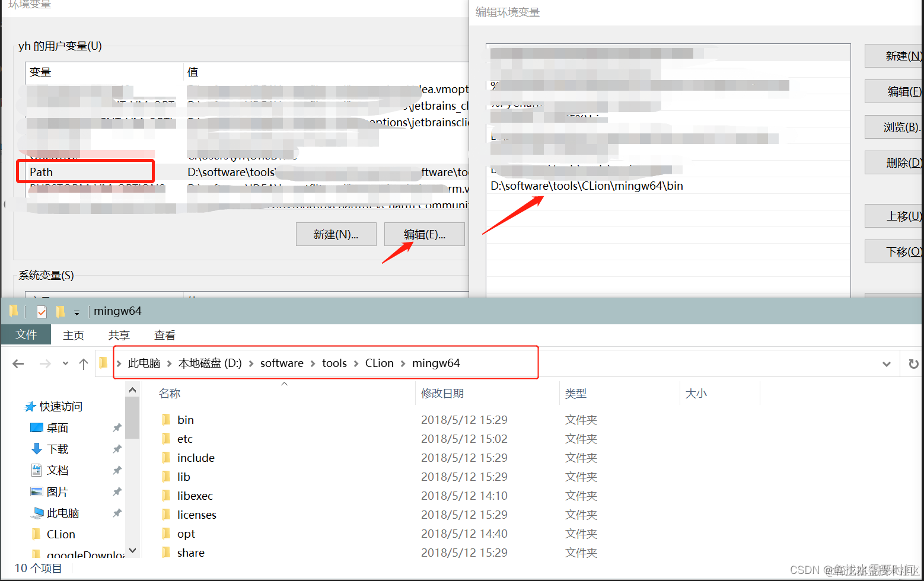Select CLion in the address breadcrumb
The image size is (924, 581).
[379, 363]
